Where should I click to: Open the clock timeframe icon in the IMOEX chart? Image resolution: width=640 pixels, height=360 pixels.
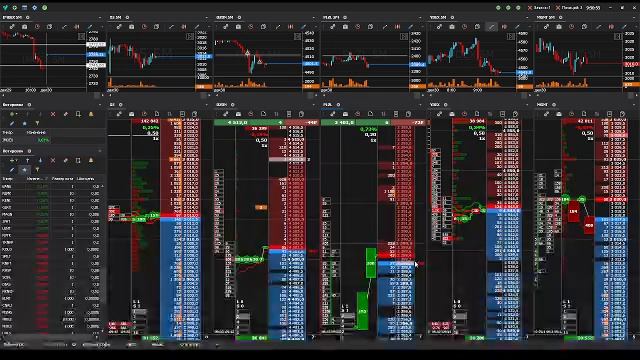coord(37,27)
